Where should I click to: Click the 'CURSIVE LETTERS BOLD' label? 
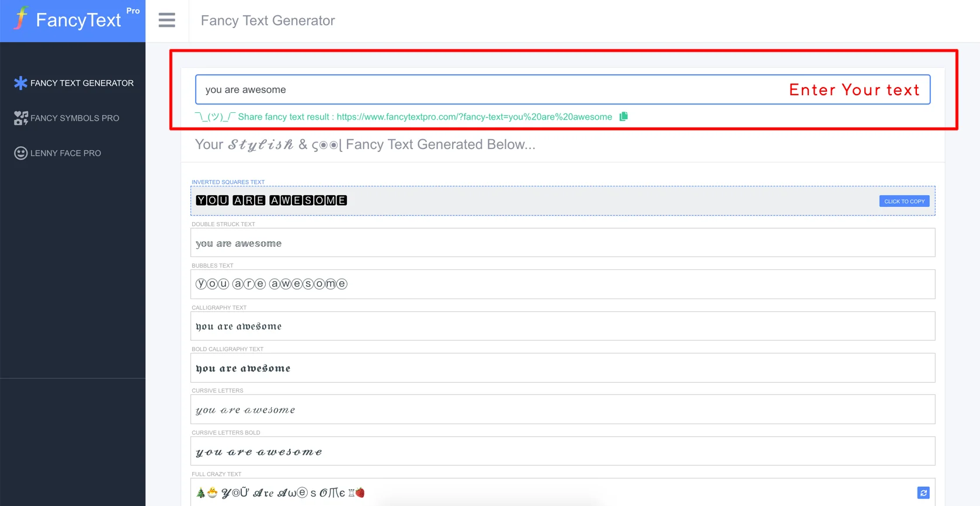226,433
